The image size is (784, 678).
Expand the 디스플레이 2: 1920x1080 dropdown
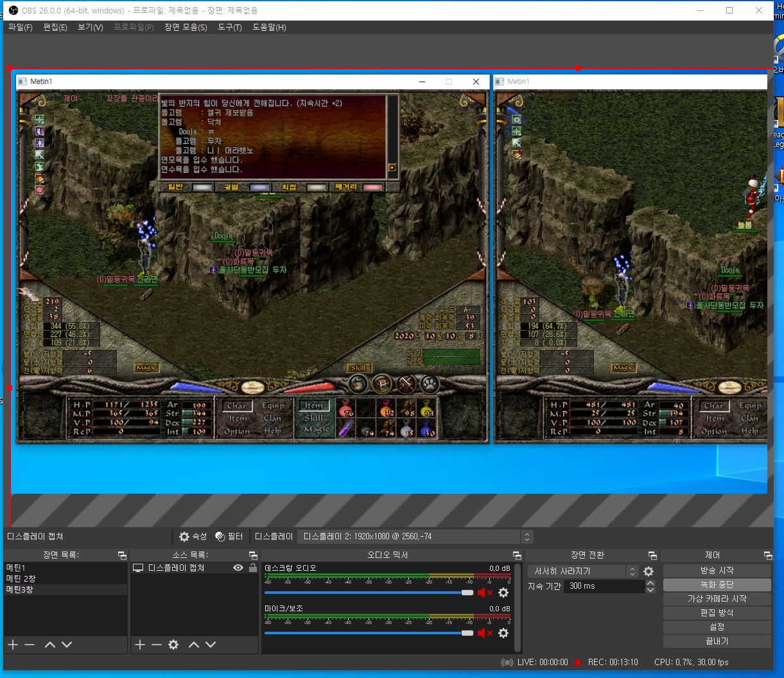tap(415, 537)
